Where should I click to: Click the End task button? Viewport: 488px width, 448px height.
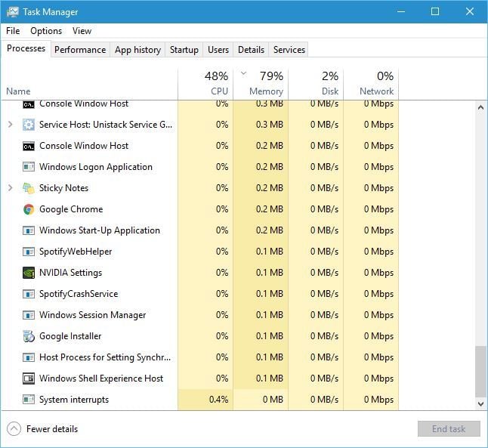coord(449,429)
